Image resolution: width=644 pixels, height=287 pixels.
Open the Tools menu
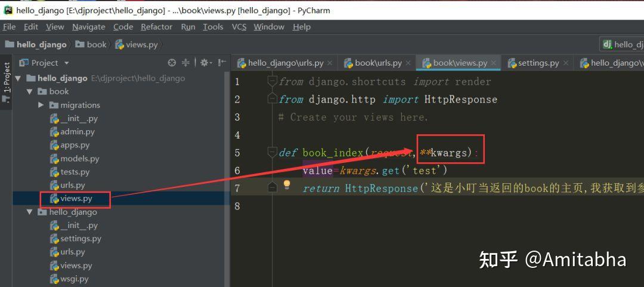(x=213, y=27)
